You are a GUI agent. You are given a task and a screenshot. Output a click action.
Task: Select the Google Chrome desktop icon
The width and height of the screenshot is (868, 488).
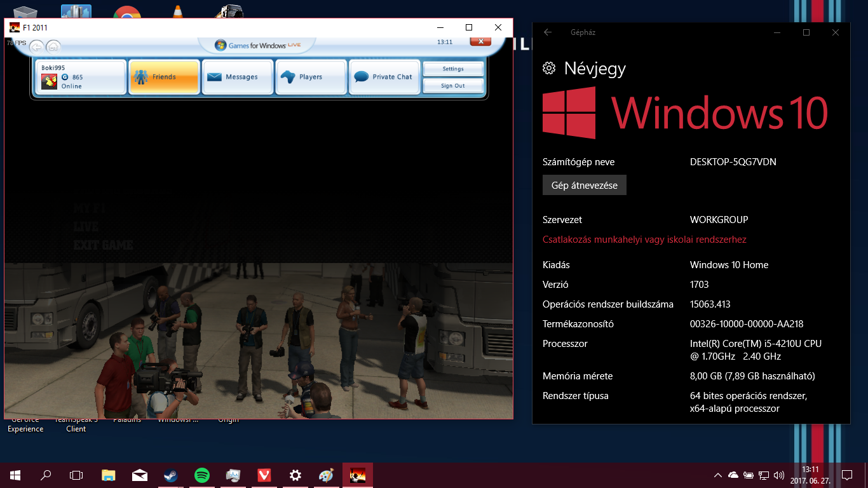click(127, 11)
